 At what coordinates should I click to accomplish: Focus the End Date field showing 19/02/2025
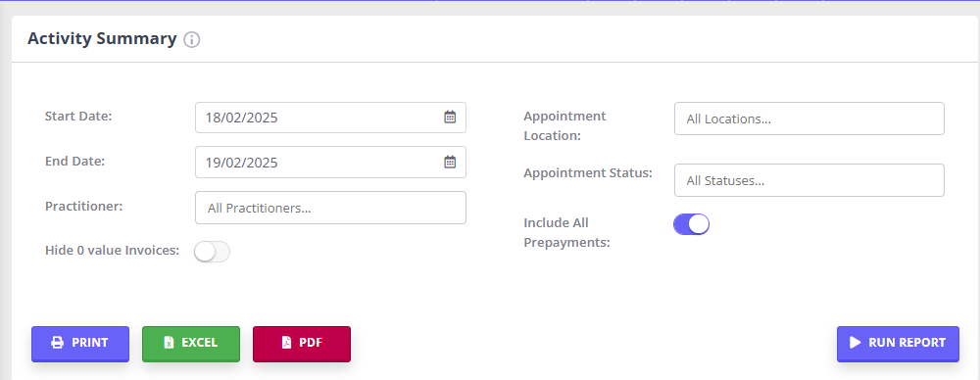(330, 163)
